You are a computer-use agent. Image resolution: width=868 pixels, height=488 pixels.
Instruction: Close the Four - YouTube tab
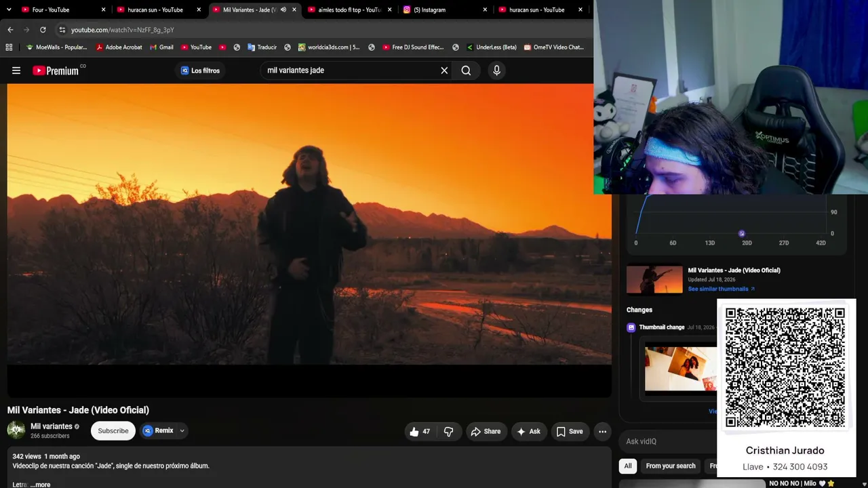[x=103, y=9]
